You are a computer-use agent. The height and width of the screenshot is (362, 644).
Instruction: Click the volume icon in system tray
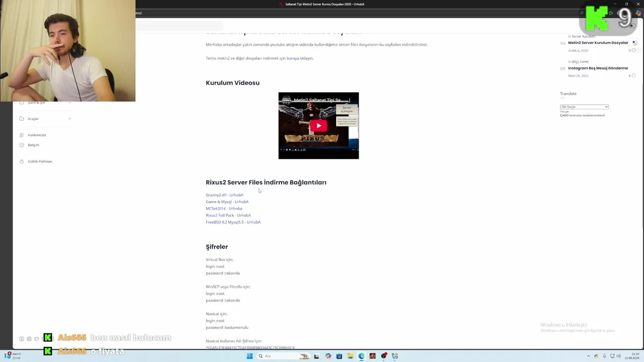point(618,356)
